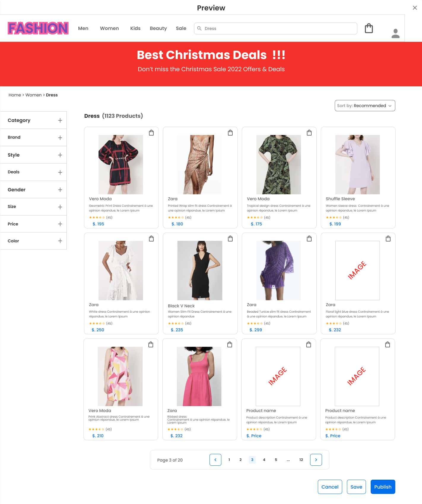Screen dimensions: 422x504
Task: Click the Save button
Action: pyautogui.click(x=356, y=487)
